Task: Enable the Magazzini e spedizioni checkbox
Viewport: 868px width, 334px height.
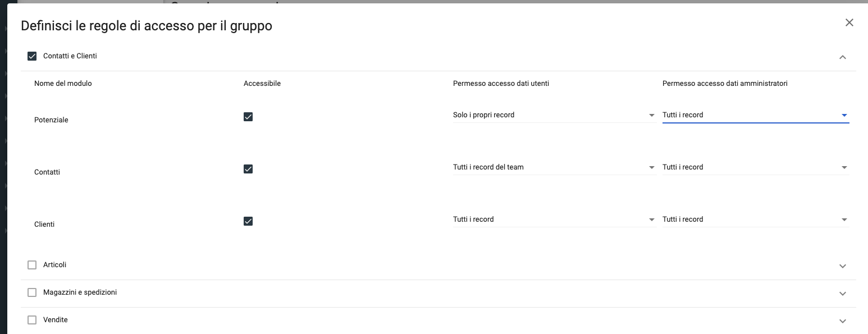Action: (32, 292)
